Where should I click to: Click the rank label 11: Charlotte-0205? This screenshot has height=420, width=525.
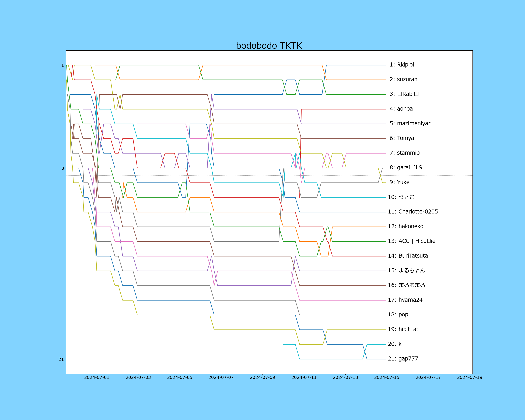(x=413, y=212)
